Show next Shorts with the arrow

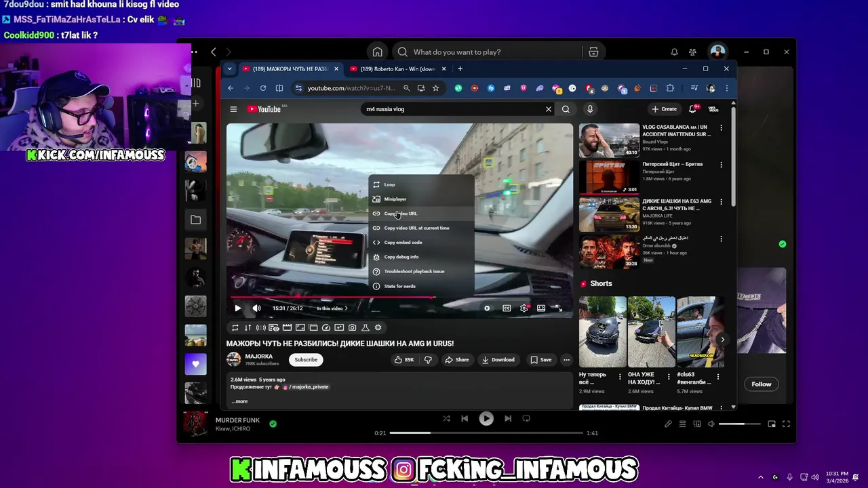point(722,340)
